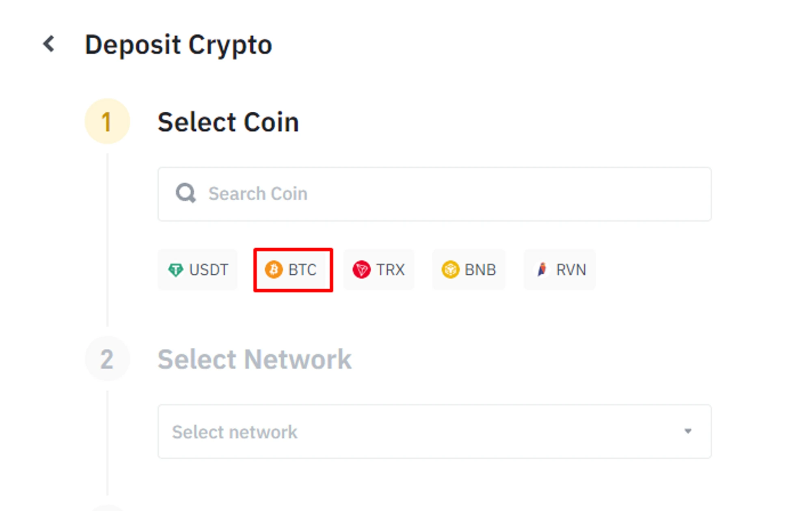This screenshot has height=511, width=812.
Task: Click the green Tether diamond icon
Action: click(x=175, y=270)
